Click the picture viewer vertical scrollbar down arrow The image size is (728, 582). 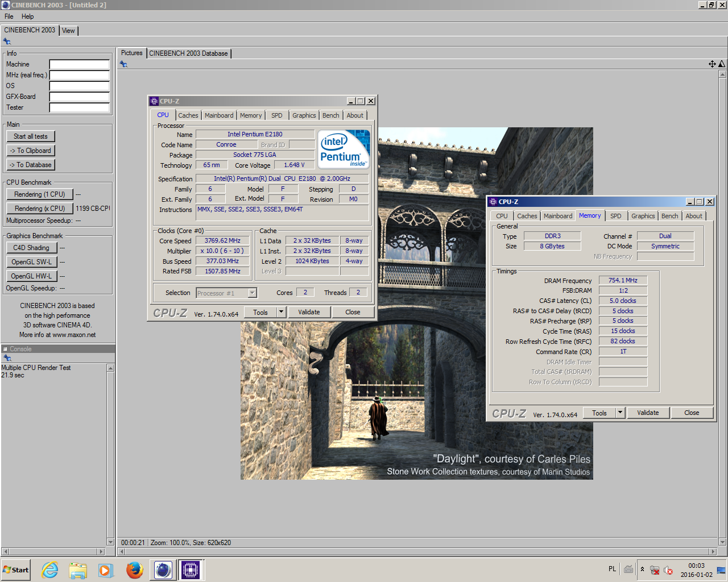point(722,542)
